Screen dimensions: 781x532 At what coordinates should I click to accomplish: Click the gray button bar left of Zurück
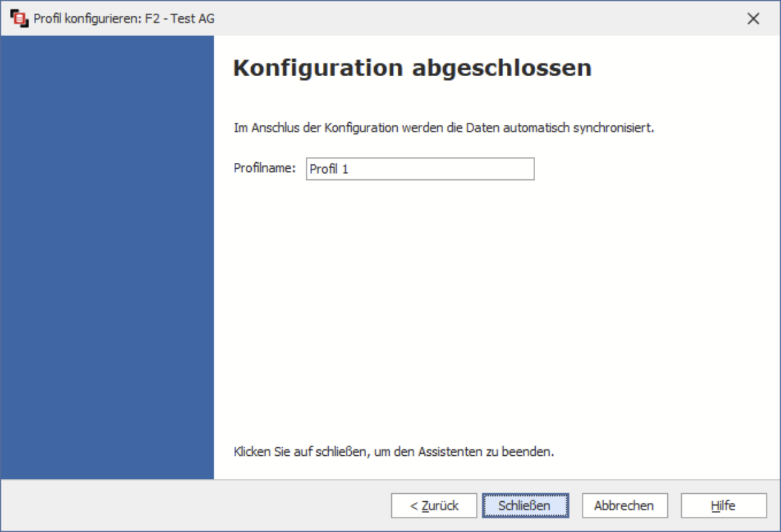click(x=197, y=506)
